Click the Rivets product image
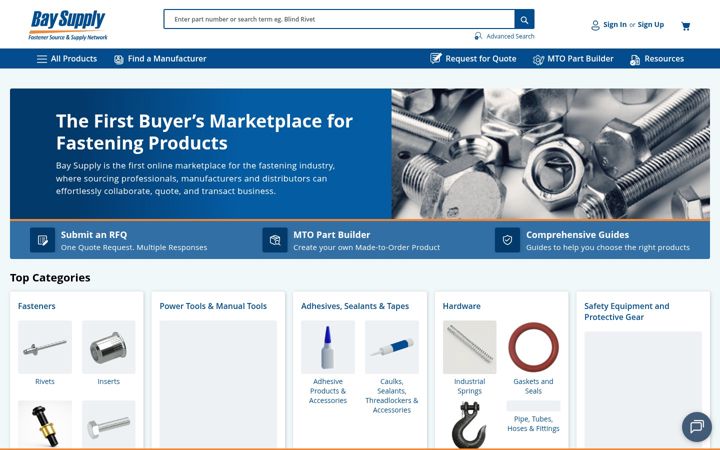Viewport: 720px width, 450px height. pos(45,347)
